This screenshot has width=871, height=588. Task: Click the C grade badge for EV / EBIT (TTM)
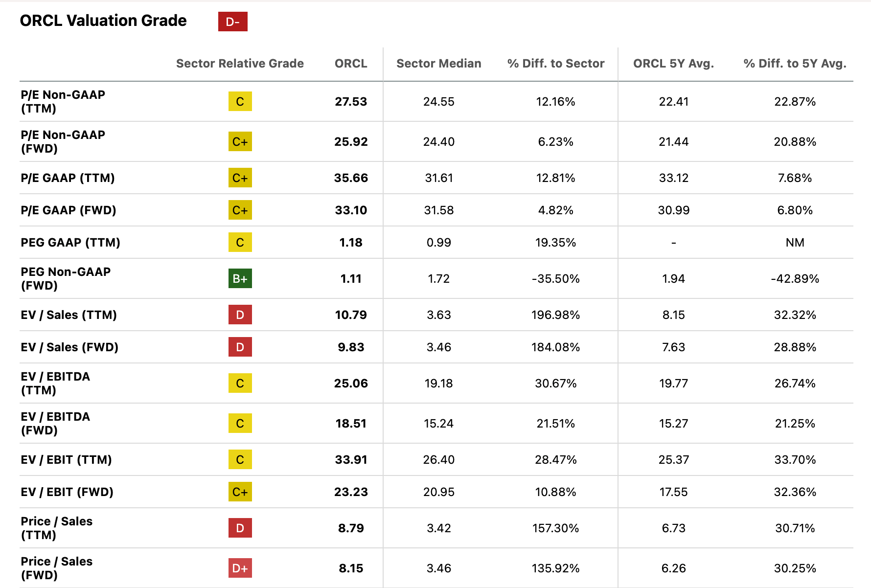click(240, 460)
